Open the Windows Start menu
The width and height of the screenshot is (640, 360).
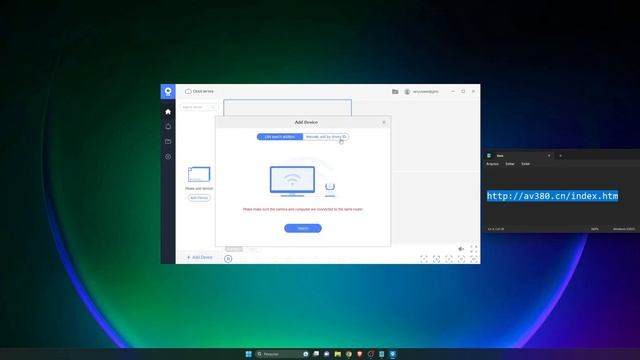tap(249, 354)
